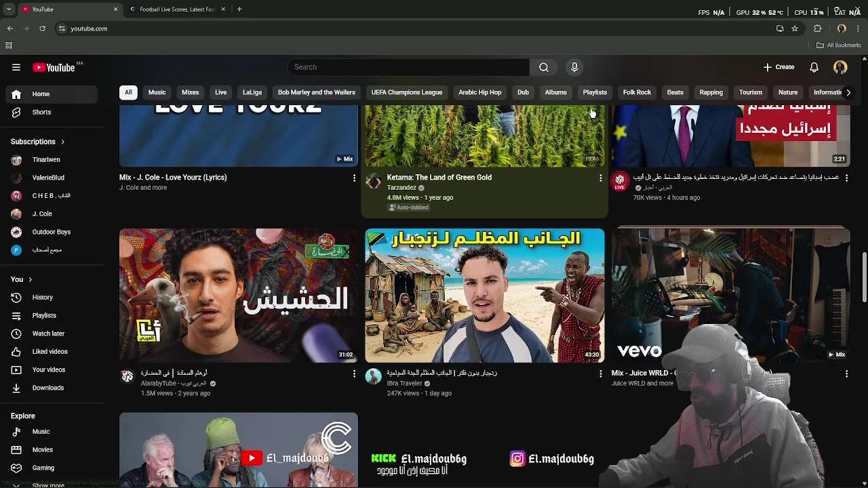This screenshot has height=488, width=868.
Task: Select the Music filter chip
Action: 157,92
